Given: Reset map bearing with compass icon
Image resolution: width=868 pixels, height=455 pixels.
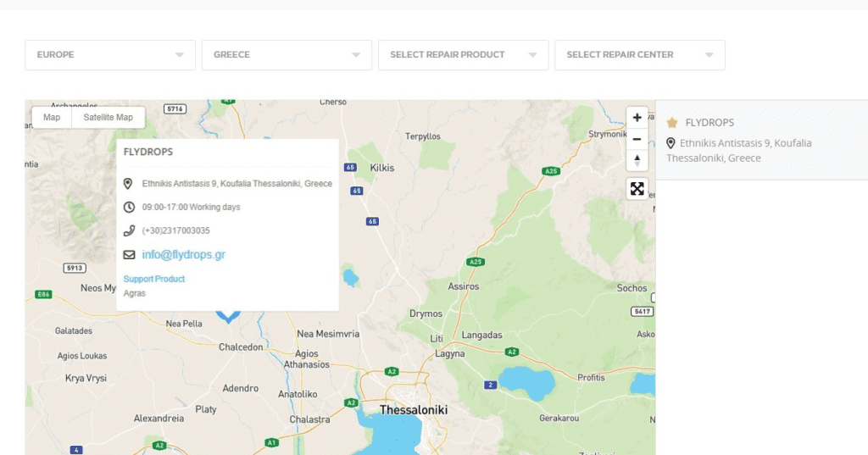Looking at the screenshot, I should coord(637,160).
